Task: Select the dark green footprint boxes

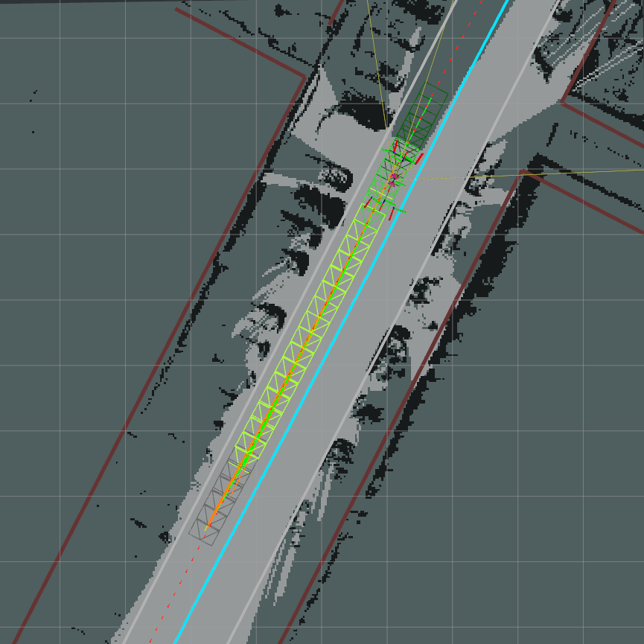Action: click(x=421, y=116)
